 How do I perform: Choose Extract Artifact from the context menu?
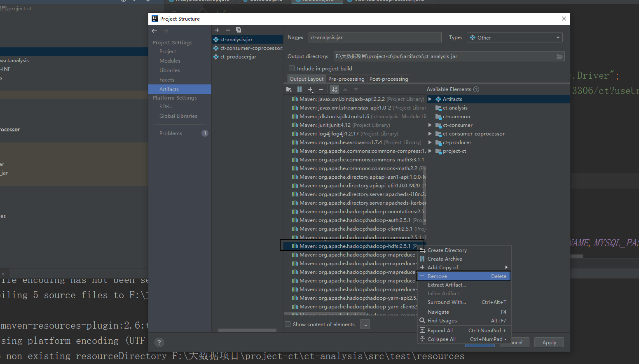click(447, 285)
